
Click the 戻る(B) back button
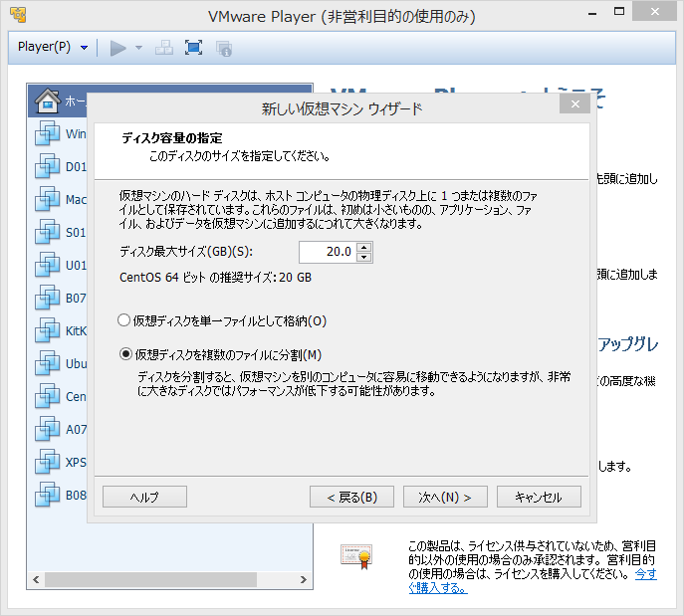(351, 497)
